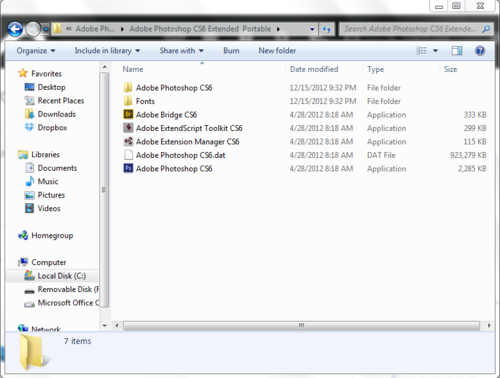
Task: Open the Include in library menu
Action: pos(107,51)
